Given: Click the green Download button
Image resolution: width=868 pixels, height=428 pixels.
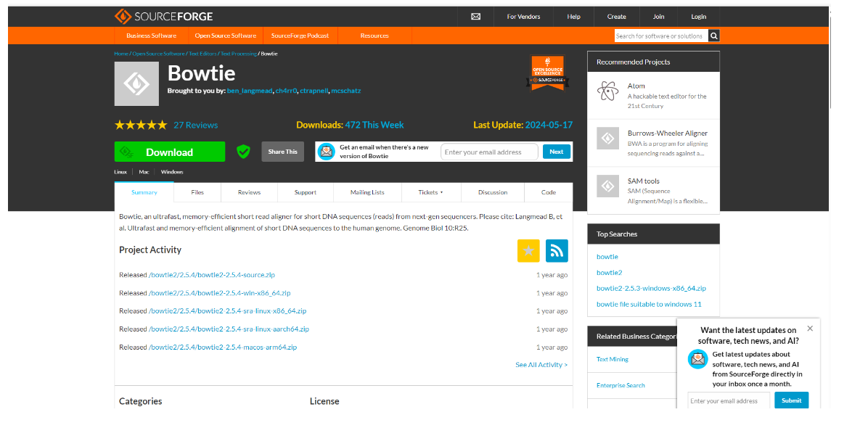Looking at the screenshot, I should pyautogui.click(x=170, y=152).
